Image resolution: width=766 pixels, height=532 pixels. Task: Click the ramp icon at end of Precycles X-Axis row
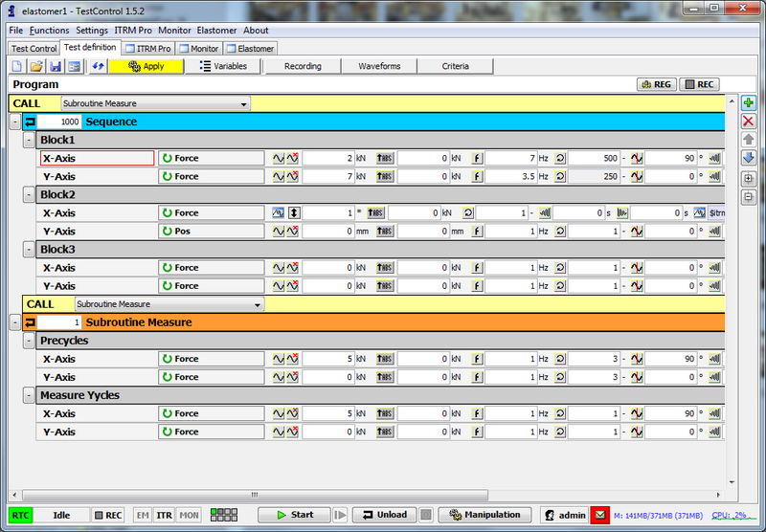click(714, 359)
